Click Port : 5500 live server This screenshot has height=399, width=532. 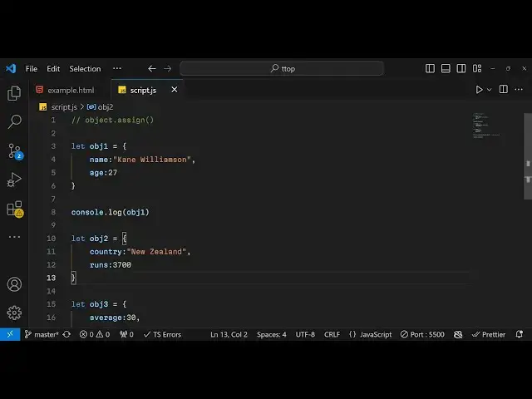click(x=422, y=334)
